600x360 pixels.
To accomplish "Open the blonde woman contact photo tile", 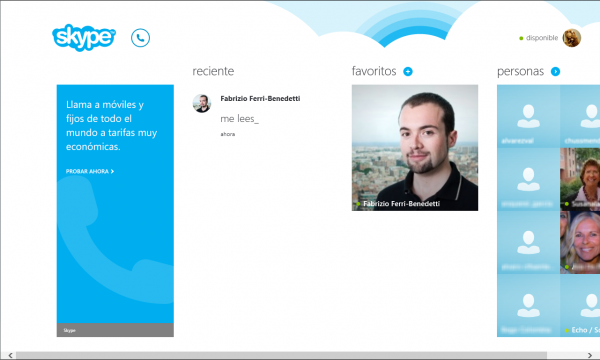I will click(x=580, y=243).
